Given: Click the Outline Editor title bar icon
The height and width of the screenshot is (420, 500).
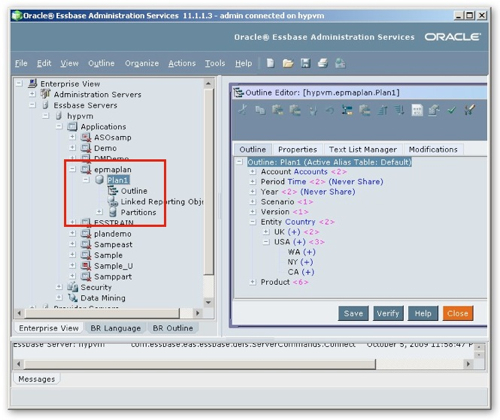Looking at the screenshot, I should pos(238,92).
